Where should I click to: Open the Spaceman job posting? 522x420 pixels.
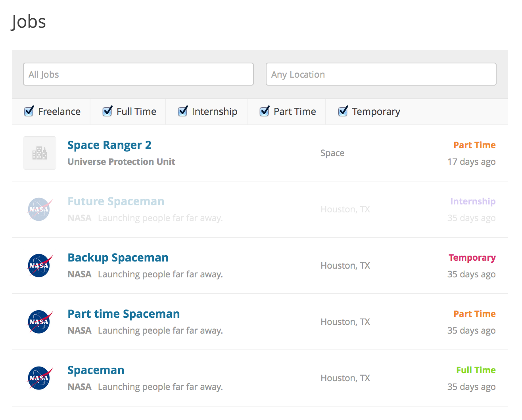pyautogui.click(x=96, y=370)
